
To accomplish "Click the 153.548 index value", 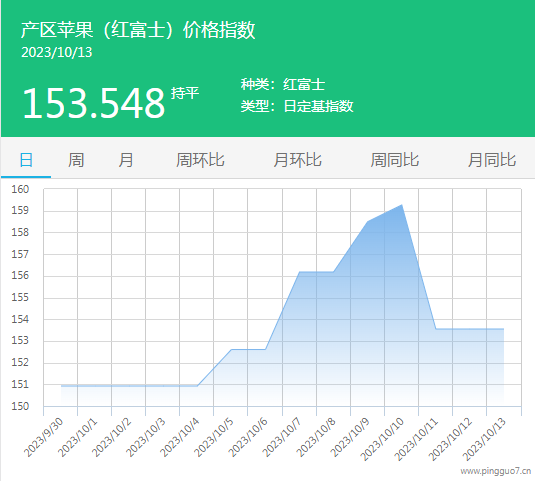I will 94,103.
